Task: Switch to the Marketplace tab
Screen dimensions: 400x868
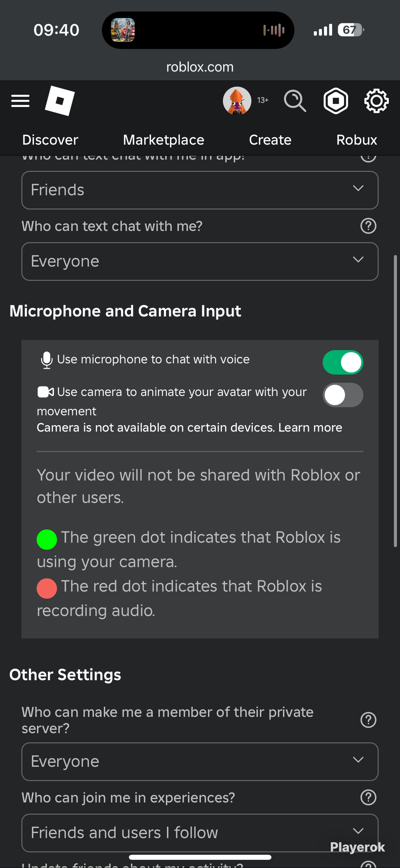Action: (164, 140)
